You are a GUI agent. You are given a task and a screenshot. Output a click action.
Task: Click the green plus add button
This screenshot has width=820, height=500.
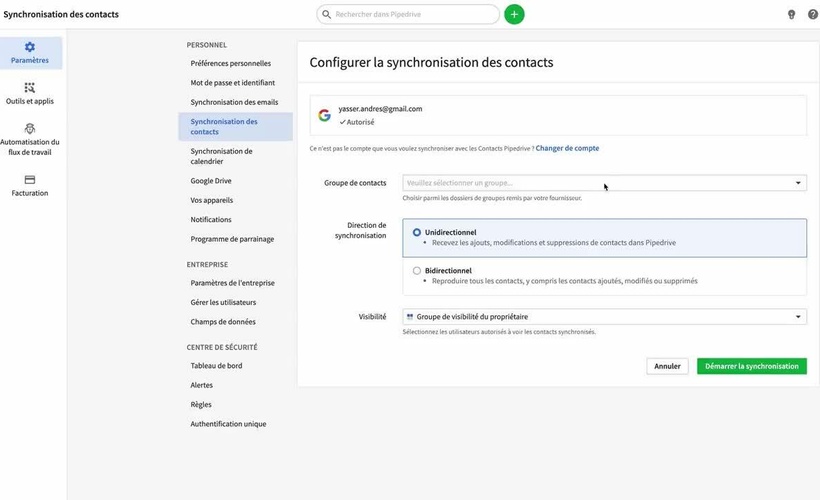coord(514,14)
